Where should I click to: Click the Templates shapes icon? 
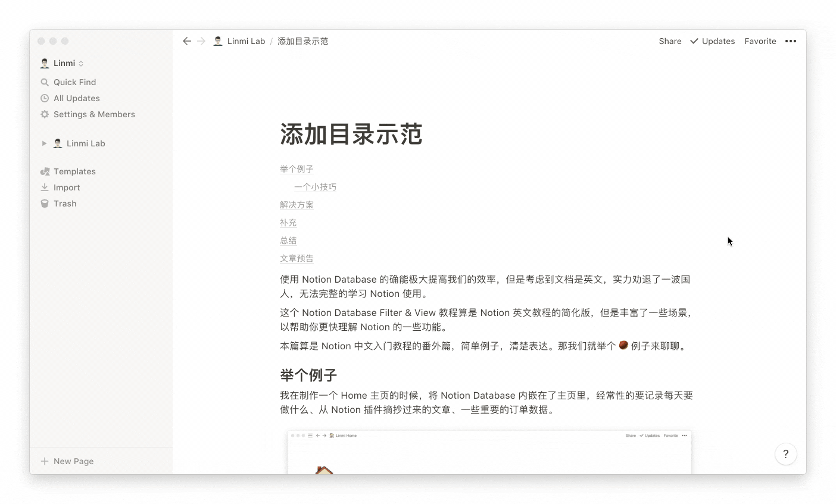click(45, 171)
